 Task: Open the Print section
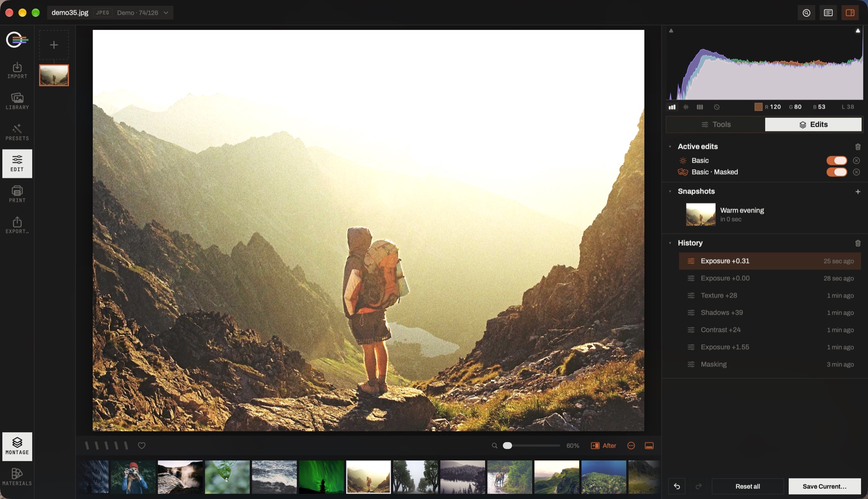pos(17,195)
